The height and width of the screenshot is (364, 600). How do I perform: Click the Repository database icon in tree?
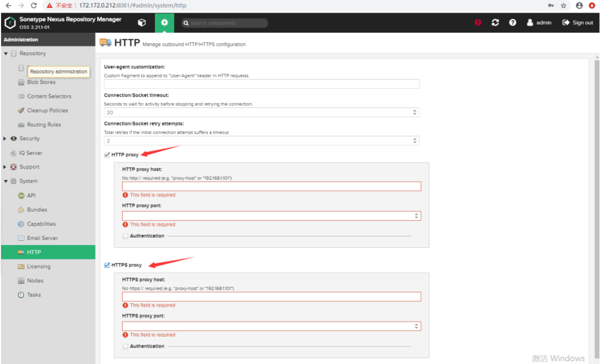coord(13,53)
